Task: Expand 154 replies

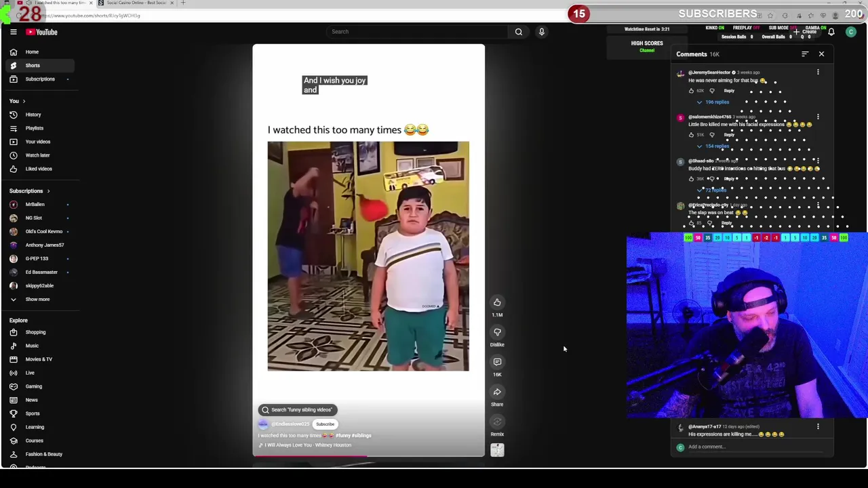Action: [712, 146]
